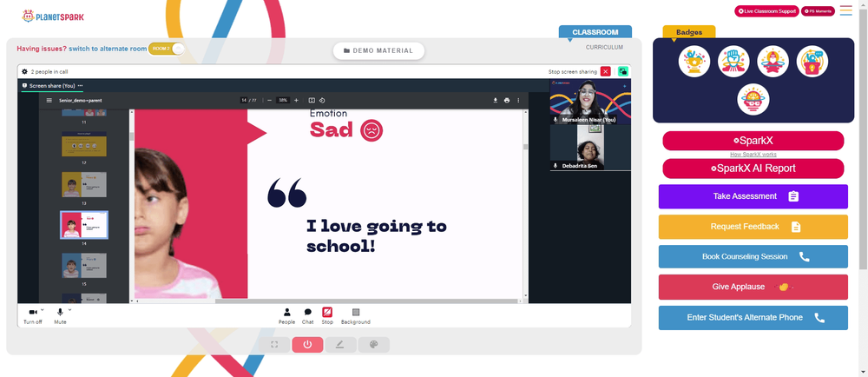Screen dimensions: 868x377
Task: Download the PDF file
Action: 496,100
